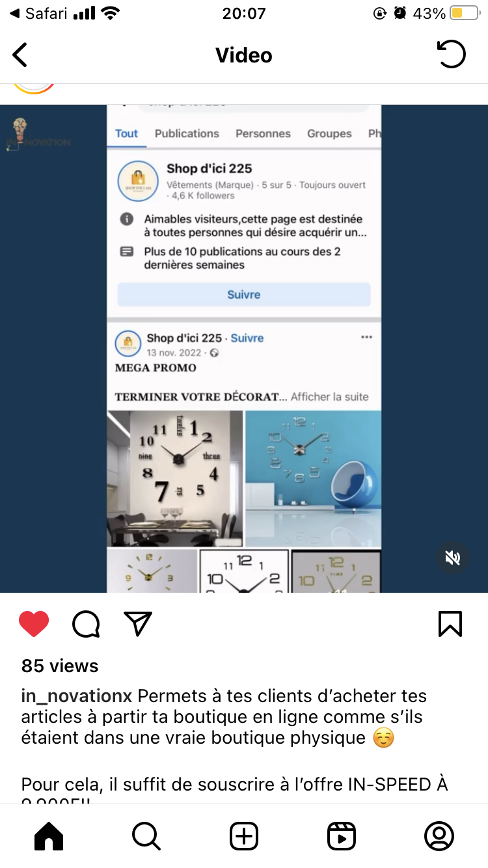Tap the Publications tab in video
488x868 pixels.
(x=187, y=133)
